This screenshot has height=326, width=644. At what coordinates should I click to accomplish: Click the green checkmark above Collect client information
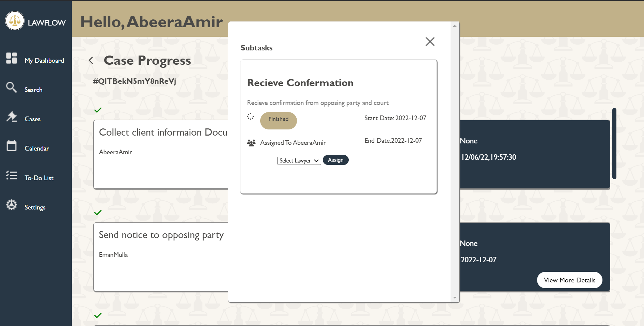pos(98,110)
